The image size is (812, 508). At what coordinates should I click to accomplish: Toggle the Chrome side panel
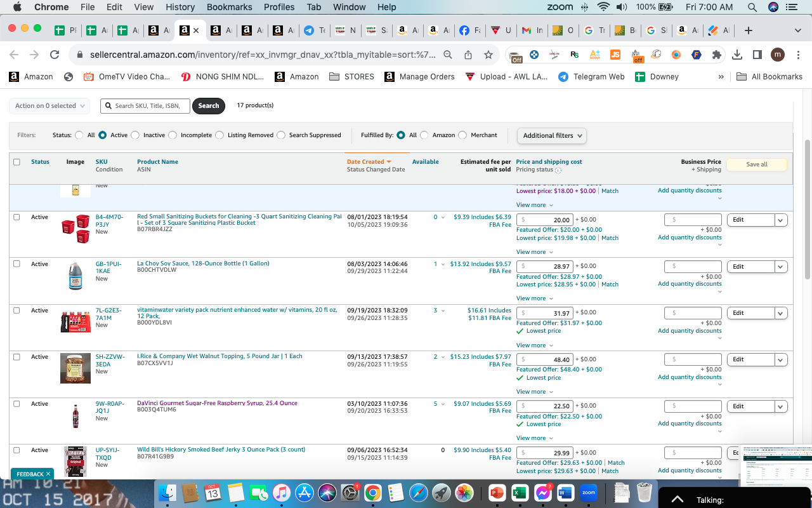[757, 55]
